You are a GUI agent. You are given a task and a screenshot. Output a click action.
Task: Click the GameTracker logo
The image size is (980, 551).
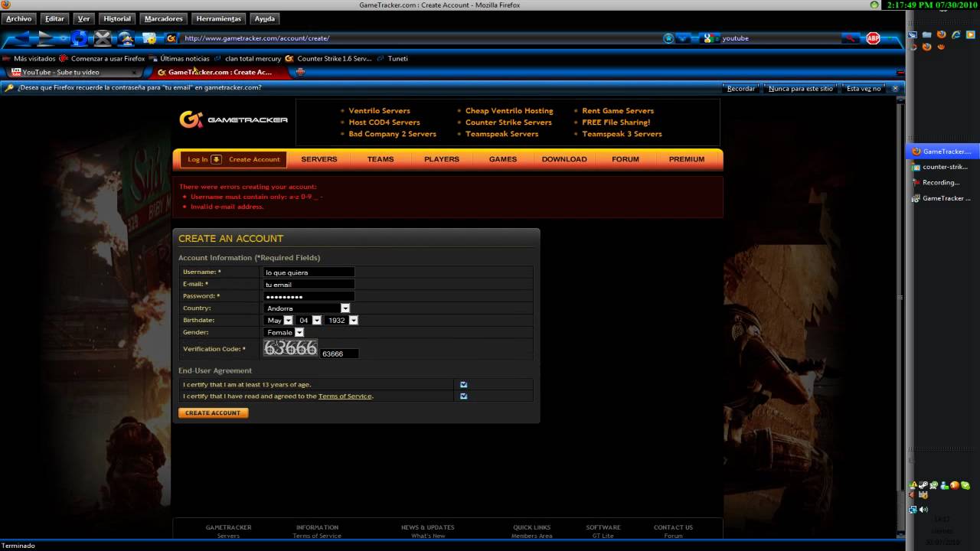tap(234, 119)
